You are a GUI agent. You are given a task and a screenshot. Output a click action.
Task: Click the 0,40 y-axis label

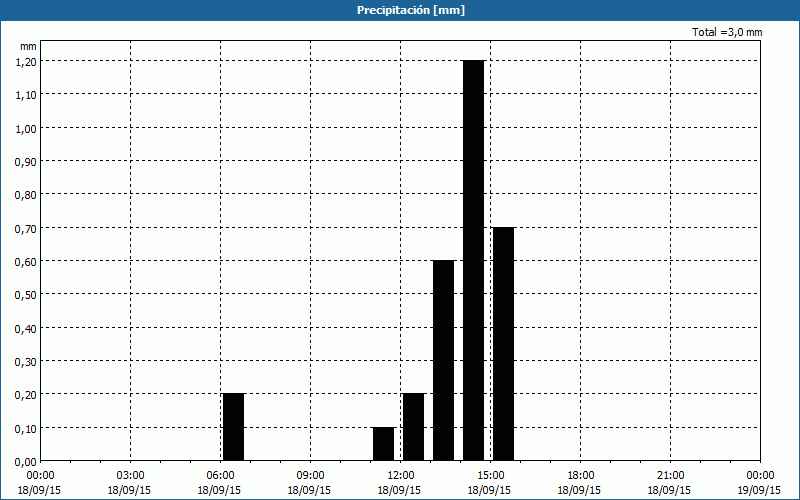[26, 328]
